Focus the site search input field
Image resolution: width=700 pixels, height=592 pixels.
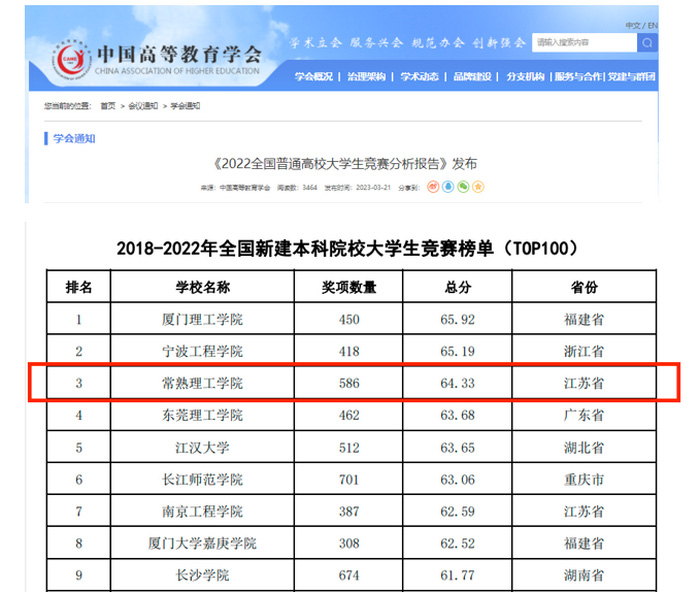(584, 43)
